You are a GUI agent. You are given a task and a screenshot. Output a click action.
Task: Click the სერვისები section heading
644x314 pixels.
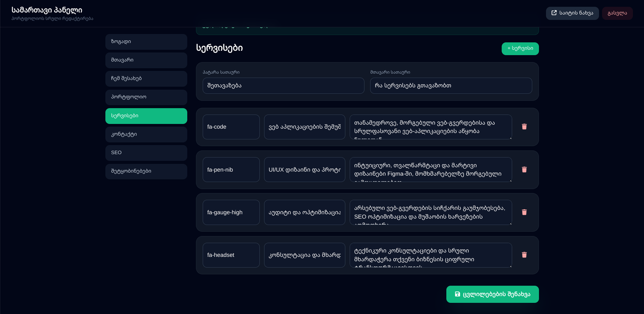tap(219, 48)
